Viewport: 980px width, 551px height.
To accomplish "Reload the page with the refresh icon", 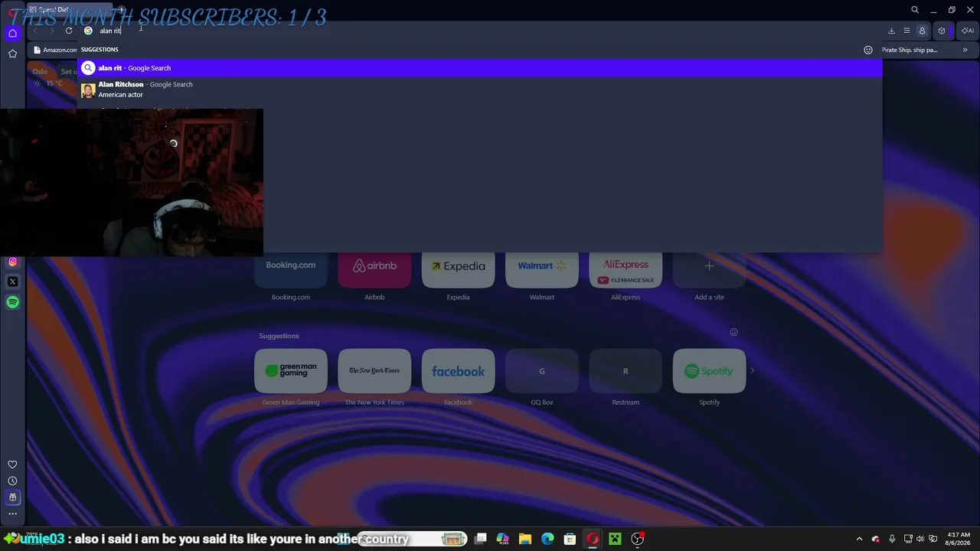I will pos(69,31).
